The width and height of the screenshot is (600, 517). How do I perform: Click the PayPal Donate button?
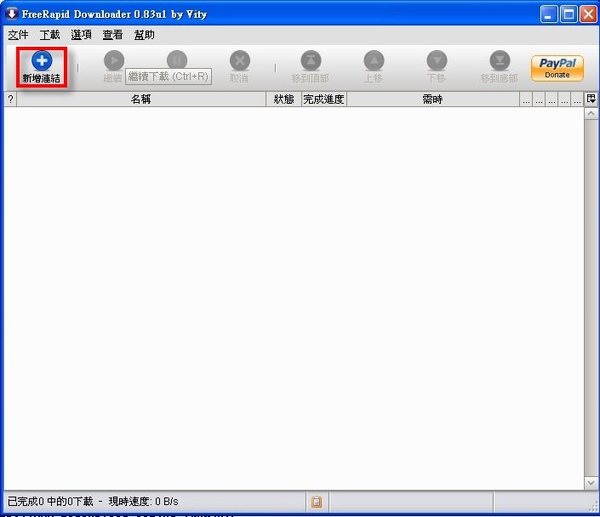(x=557, y=68)
